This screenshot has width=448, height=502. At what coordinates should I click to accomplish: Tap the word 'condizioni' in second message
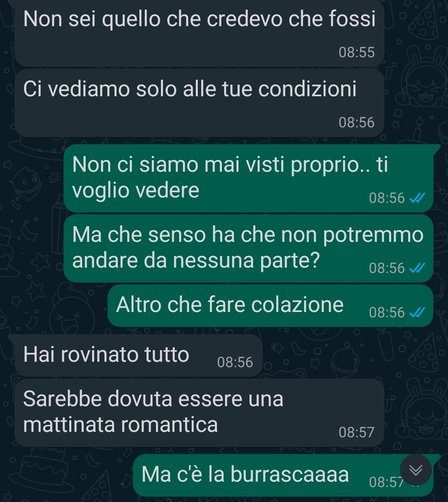307,89
